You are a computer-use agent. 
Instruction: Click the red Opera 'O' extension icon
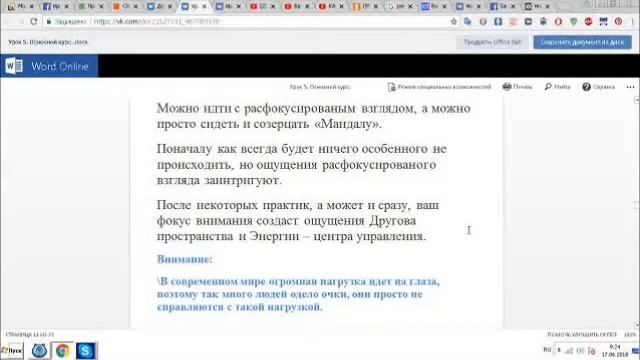(558, 22)
